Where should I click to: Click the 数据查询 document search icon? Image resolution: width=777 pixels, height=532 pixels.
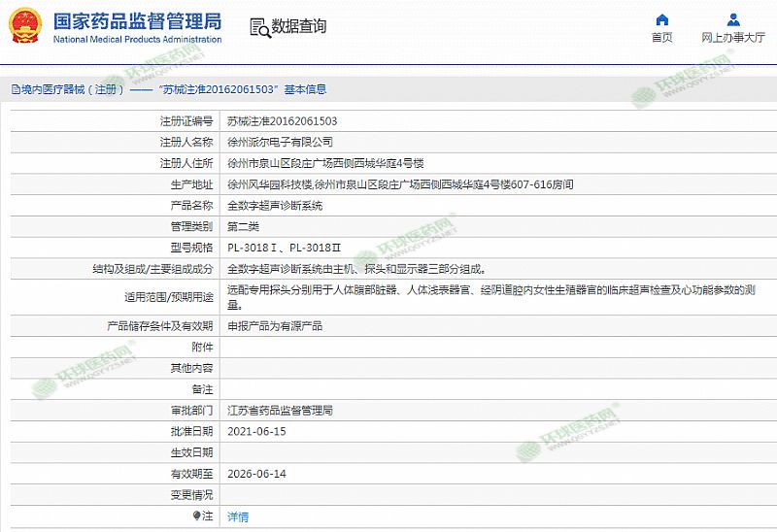tap(257, 26)
